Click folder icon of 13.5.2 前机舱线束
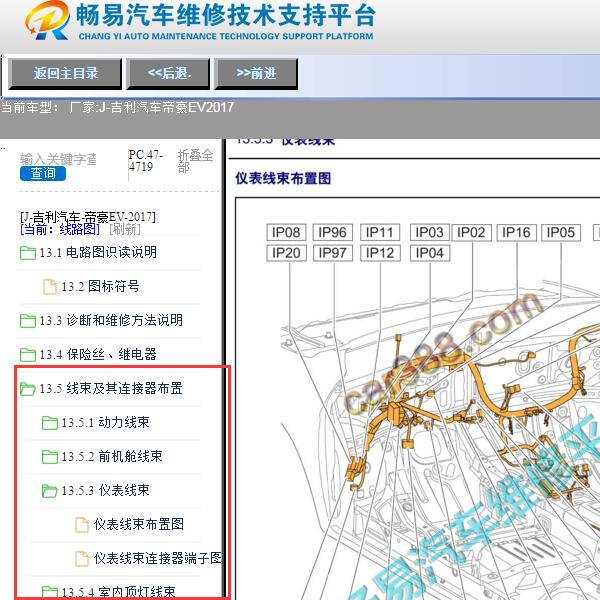600x600 pixels. coord(50,457)
